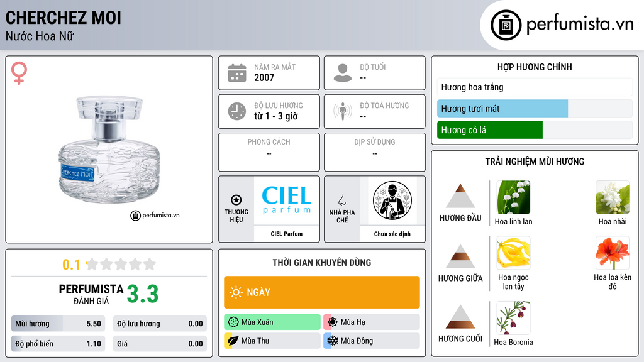Click the sun icon on the Ngày bar
Screen dimensions: 644x362
tap(236, 292)
